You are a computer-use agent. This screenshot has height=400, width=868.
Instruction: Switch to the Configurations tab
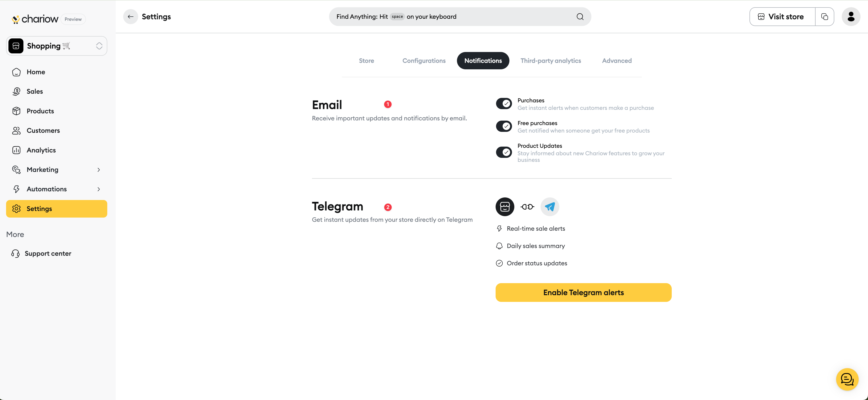click(x=424, y=61)
